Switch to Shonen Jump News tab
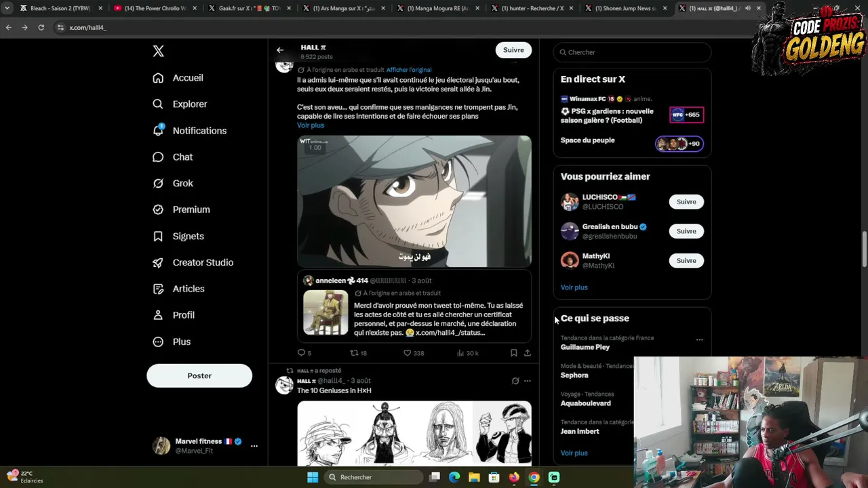 (x=626, y=8)
